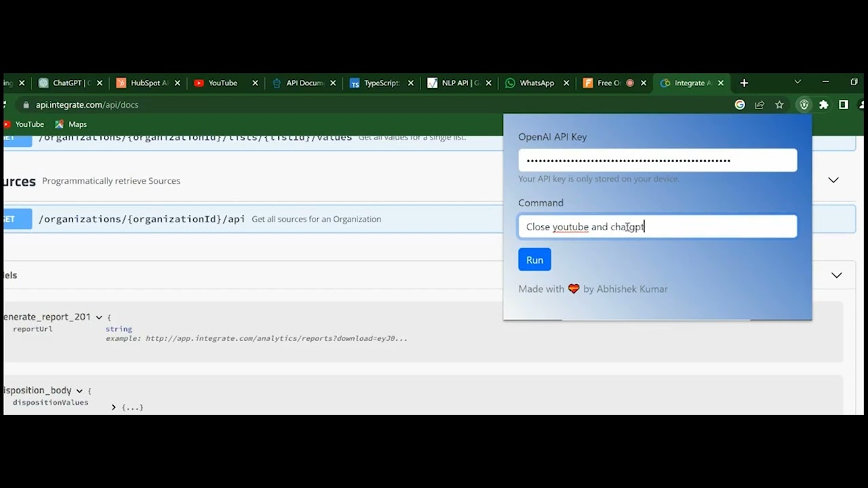Expand the dispositionValues object arrow
Image resolution: width=868 pixels, height=488 pixels.
pyautogui.click(x=113, y=407)
